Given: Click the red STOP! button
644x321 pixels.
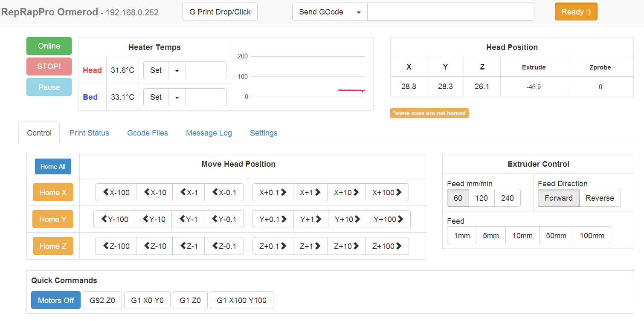Looking at the screenshot, I should [49, 67].
